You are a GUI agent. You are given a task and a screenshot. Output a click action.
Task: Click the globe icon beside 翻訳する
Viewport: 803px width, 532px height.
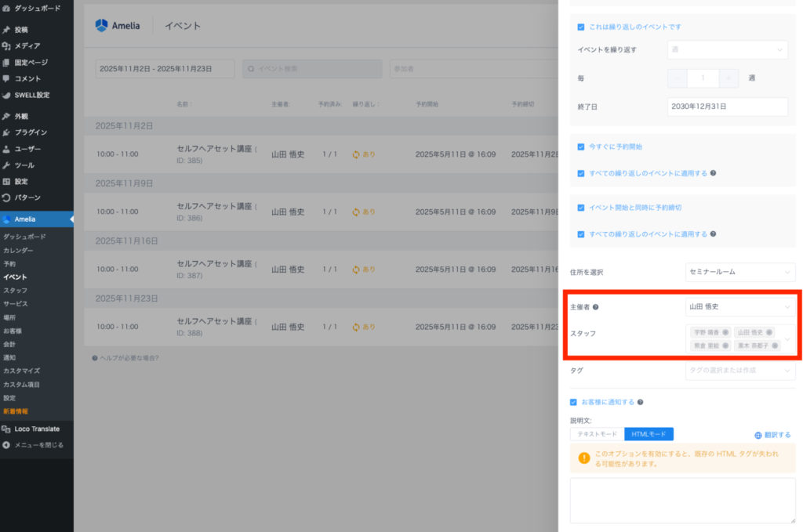[758, 435]
